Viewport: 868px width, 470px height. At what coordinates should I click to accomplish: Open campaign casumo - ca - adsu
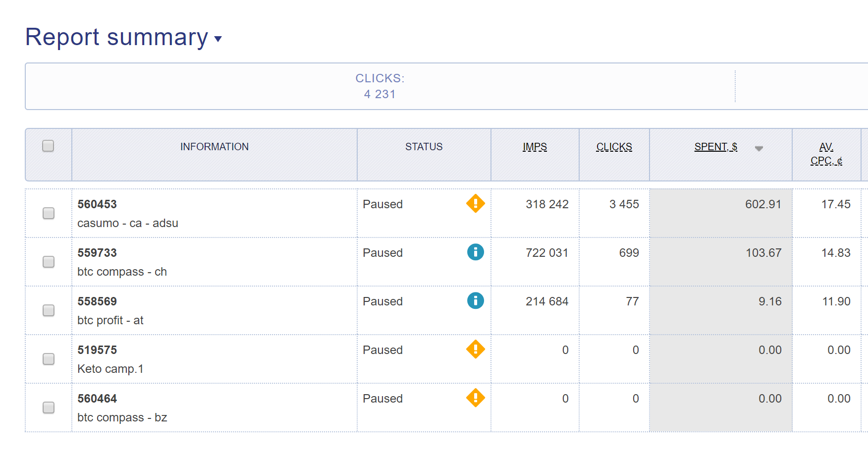point(127,223)
